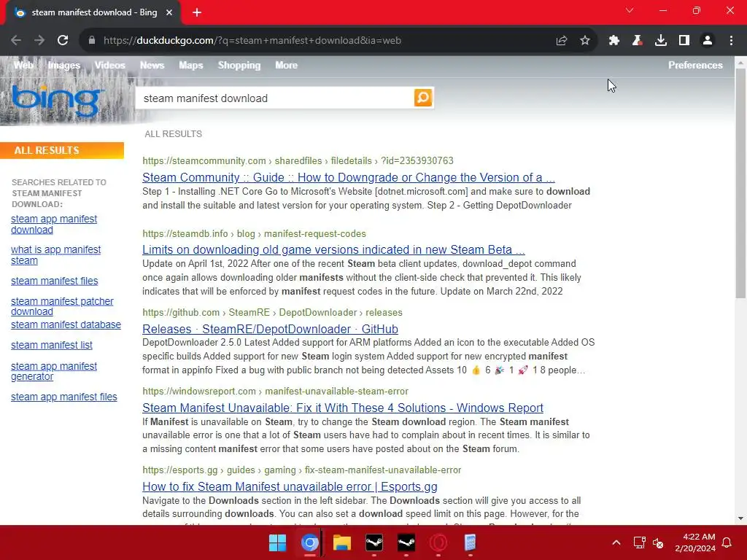
Task: Click the Chrome taskbar icon
Action: pyautogui.click(x=309, y=542)
